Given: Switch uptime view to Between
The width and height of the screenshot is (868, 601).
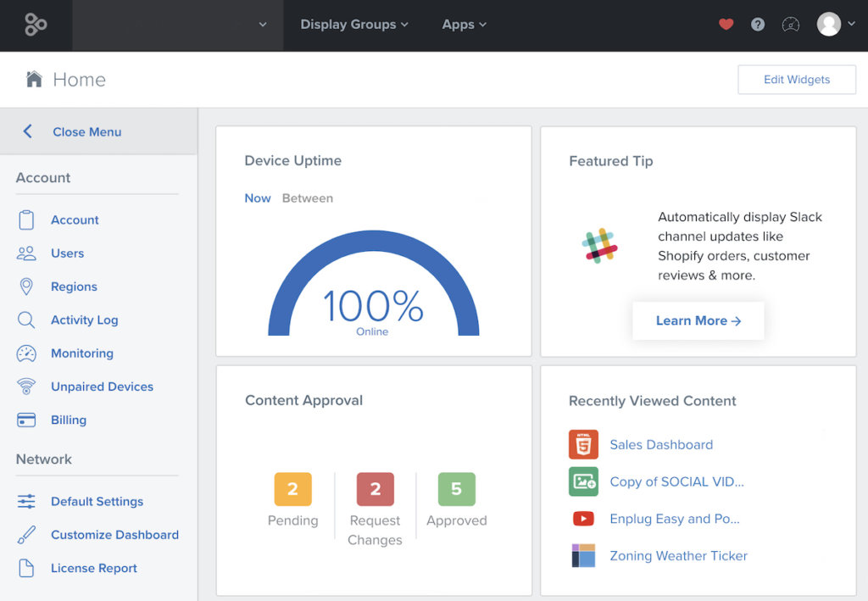Looking at the screenshot, I should coord(307,198).
